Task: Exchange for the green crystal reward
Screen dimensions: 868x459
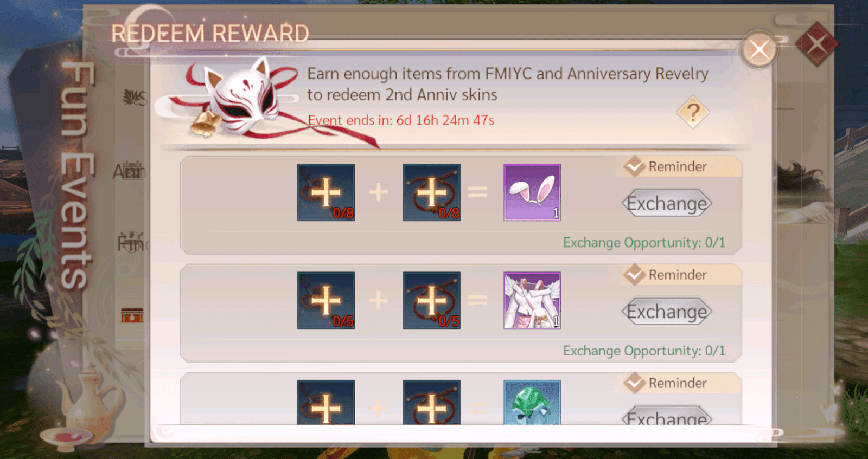Action: coord(667,416)
